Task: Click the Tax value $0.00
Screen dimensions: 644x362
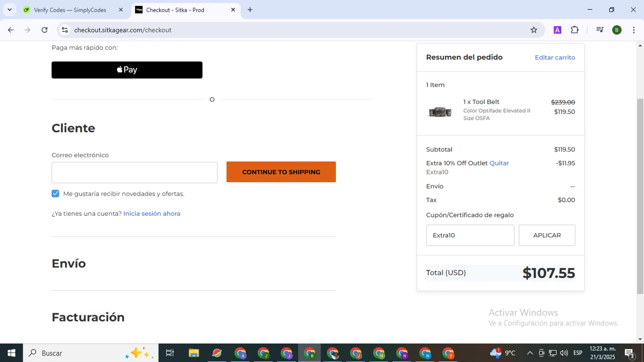Action: [x=566, y=200]
